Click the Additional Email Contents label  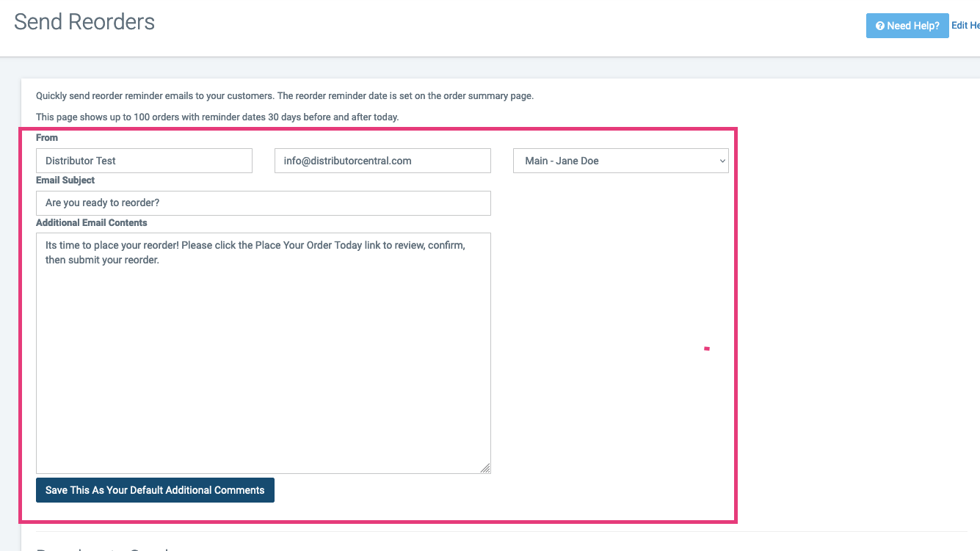point(92,222)
